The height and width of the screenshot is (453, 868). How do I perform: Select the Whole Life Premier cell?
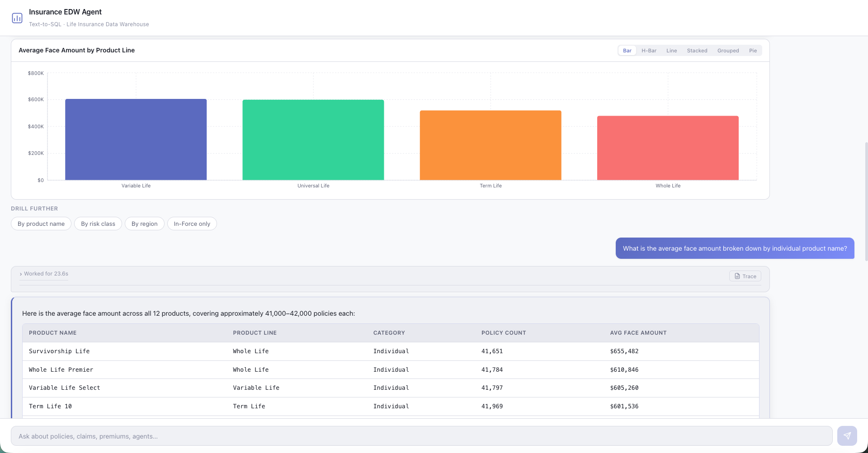coord(61,369)
